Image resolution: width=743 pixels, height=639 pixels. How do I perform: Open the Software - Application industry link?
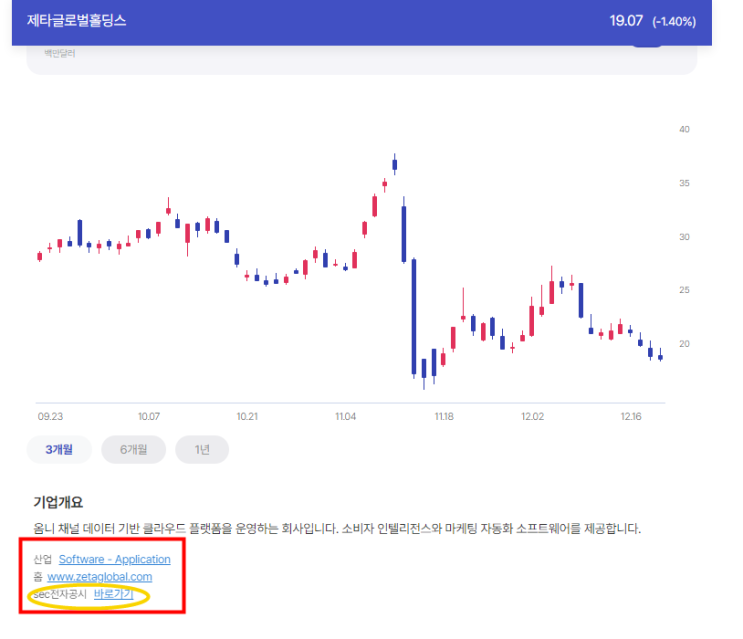pos(114,559)
